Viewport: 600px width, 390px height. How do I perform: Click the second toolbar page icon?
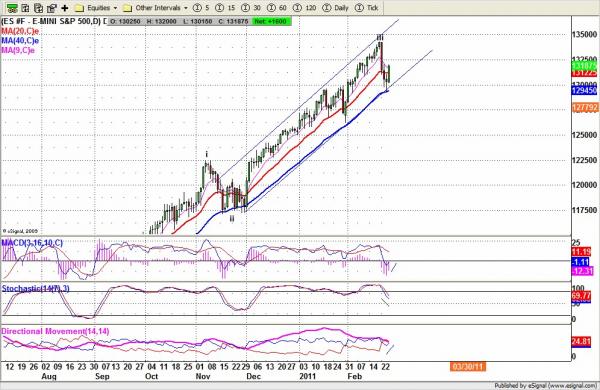click(25, 8)
